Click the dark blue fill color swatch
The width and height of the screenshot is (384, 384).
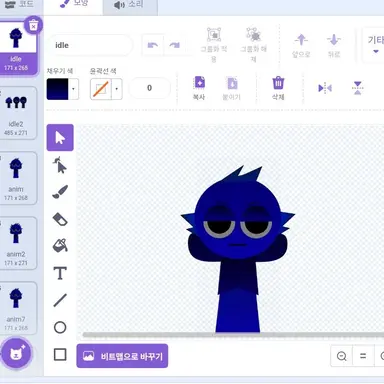pyautogui.click(x=57, y=89)
